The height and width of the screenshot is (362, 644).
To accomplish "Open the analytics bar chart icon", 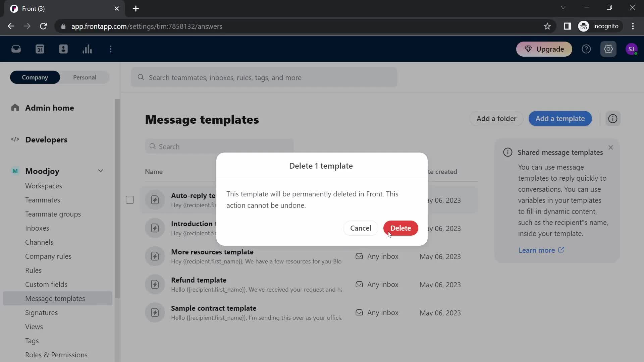I will (x=87, y=49).
